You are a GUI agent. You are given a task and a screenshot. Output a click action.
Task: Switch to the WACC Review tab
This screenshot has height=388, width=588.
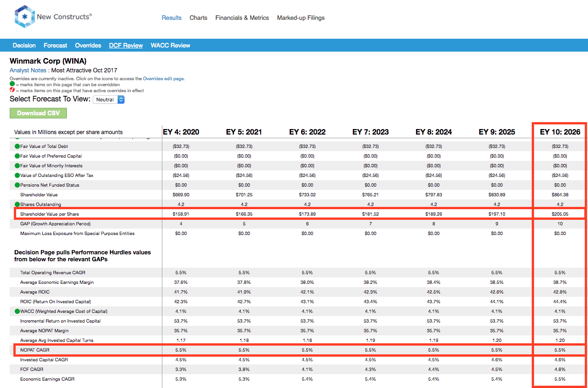[171, 45]
